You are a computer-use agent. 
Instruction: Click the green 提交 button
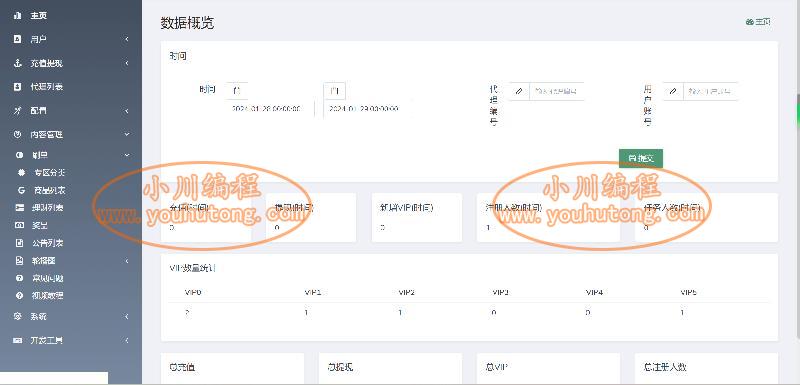(641, 159)
